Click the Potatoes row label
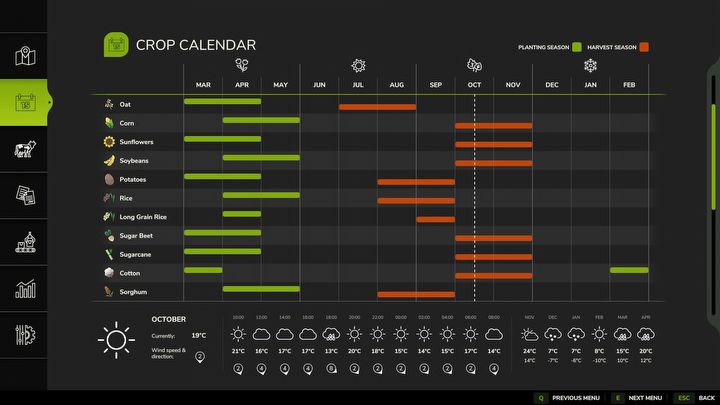The height and width of the screenshot is (405, 720). 133,179
